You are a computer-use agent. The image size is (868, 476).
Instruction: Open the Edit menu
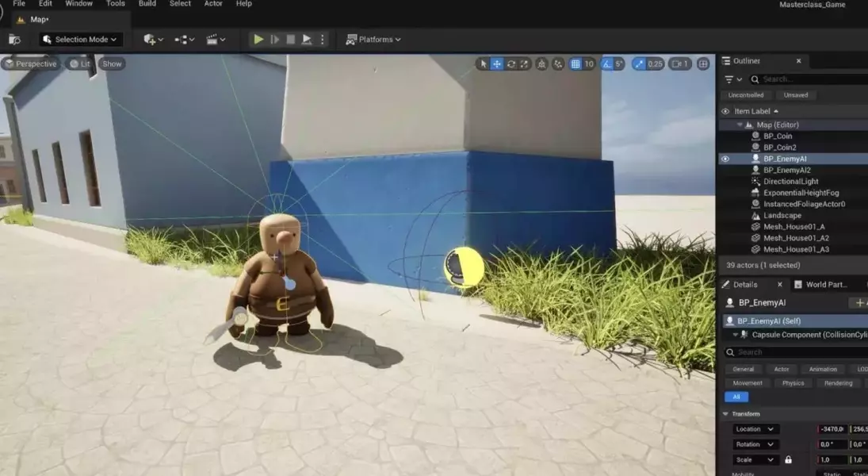[45, 3]
